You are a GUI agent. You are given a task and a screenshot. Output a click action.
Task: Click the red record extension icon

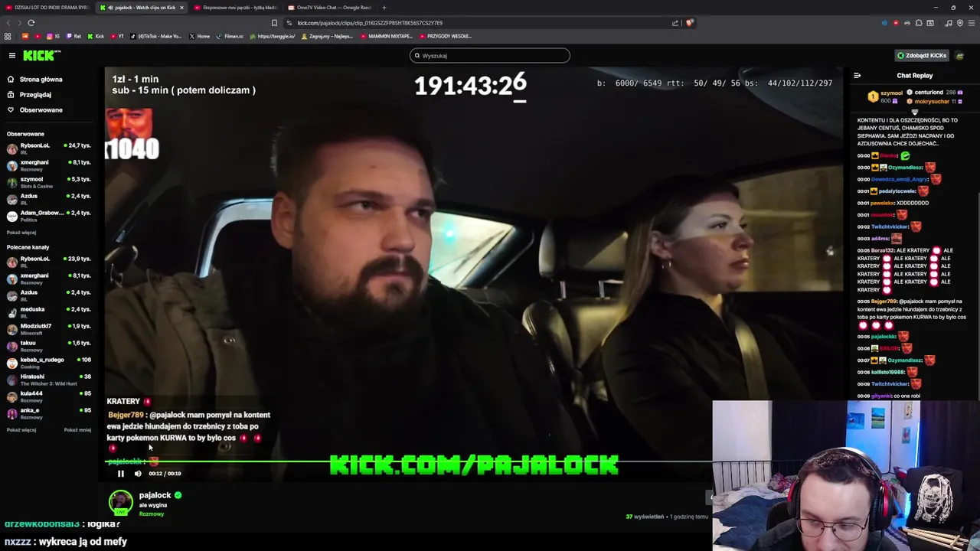(896, 23)
